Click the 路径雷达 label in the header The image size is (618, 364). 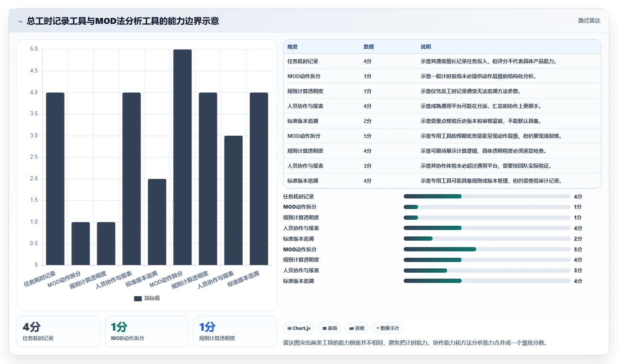coord(589,20)
